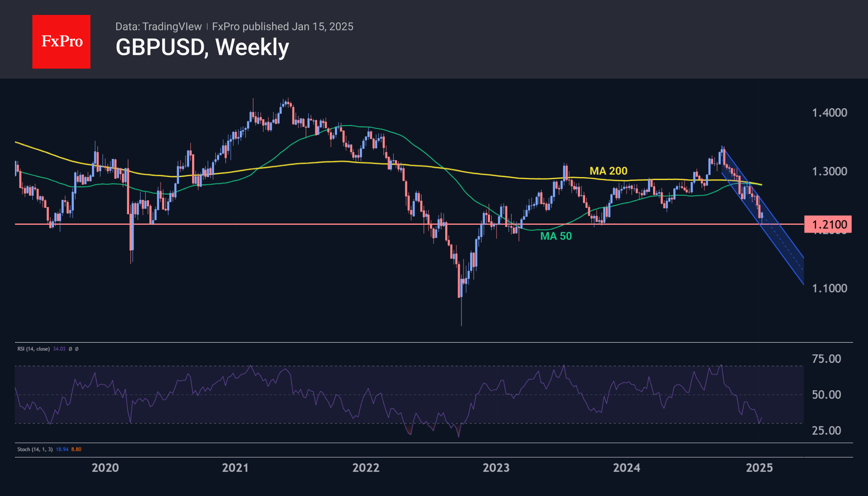Click the first ø symbol after RSI value
The height and width of the screenshot is (496, 868).
[x=70, y=349]
